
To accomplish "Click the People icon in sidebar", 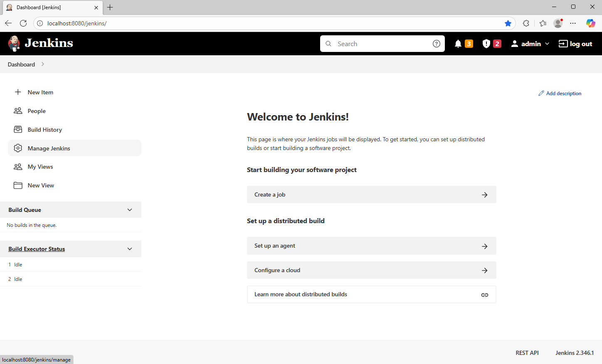I will coord(18,111).
